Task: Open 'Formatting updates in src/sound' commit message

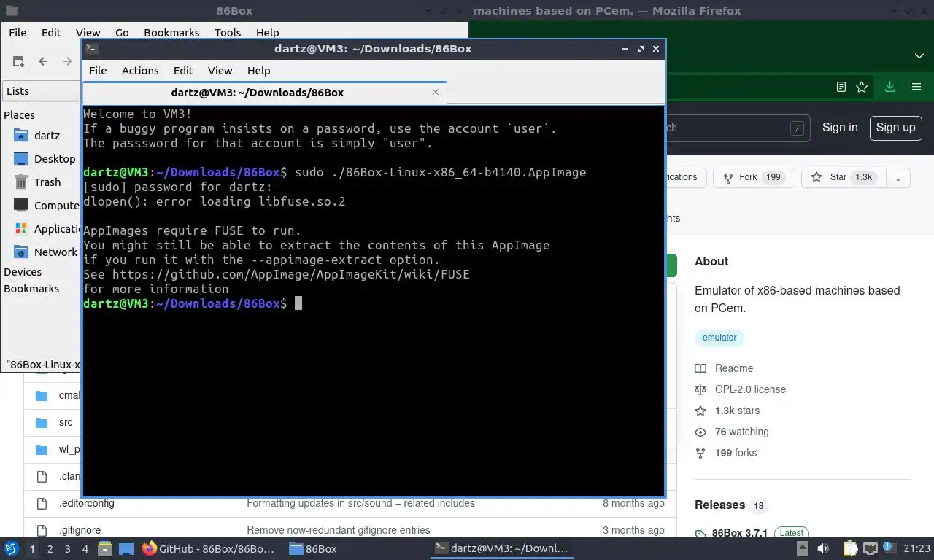Action: pyautogui.click(x=360, y=503)
